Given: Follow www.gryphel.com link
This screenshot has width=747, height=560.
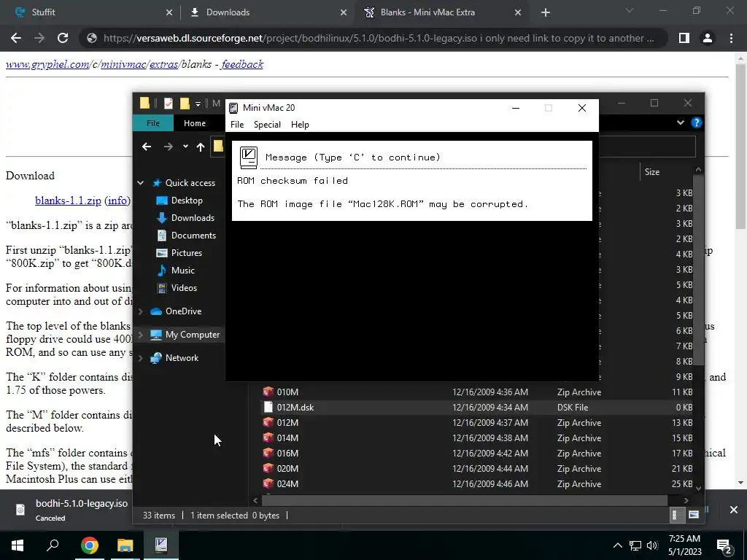Looking at the screenshot, I should point(47,64).
